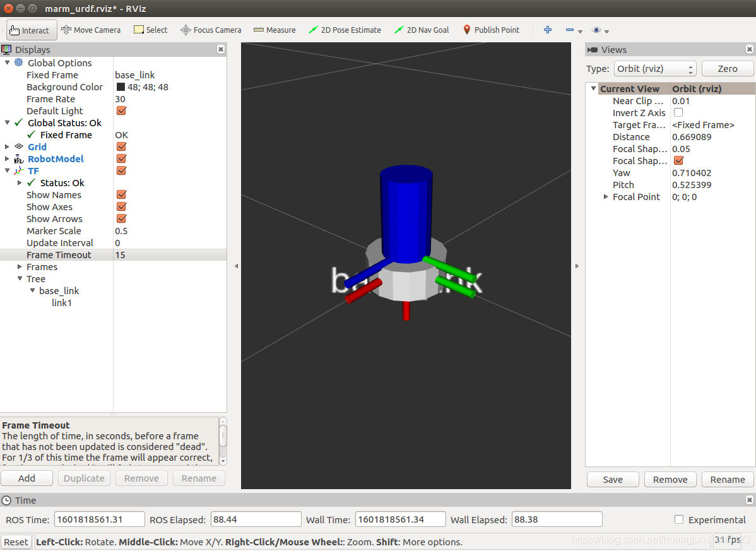Image resolution: width=756 pixels, height=551 pixels.
Task: Choose the Publish Point tool
Action: pyautogui.click(x=492, y=30)
